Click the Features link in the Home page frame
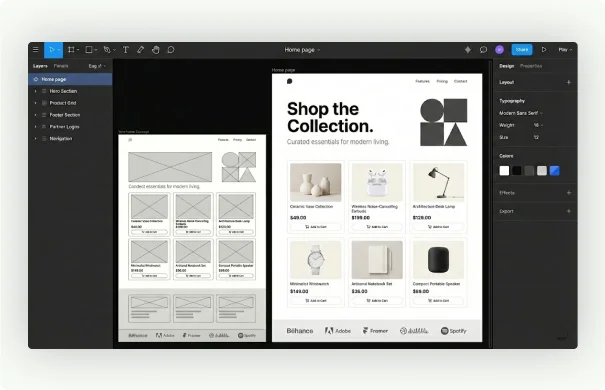605x390 pixels. point(422,81)
